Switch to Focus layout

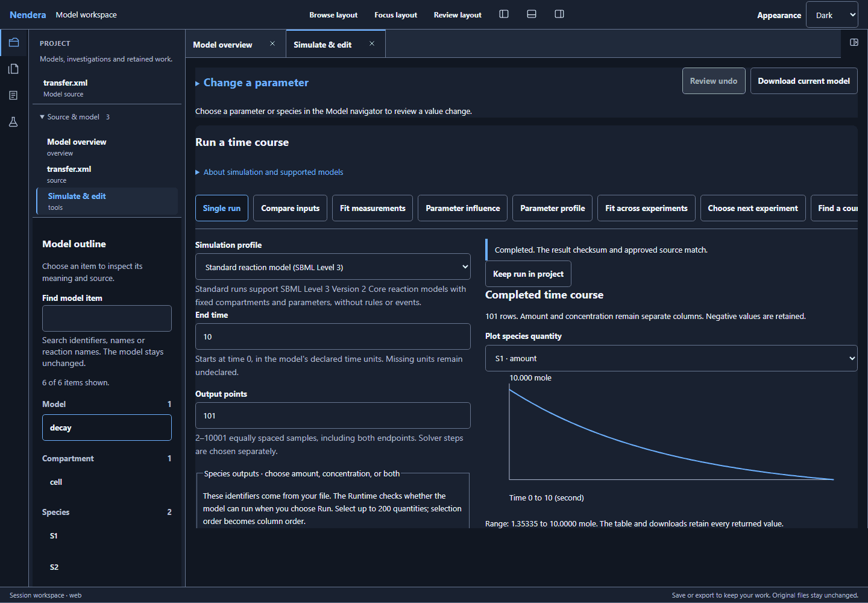pos(395,14)
